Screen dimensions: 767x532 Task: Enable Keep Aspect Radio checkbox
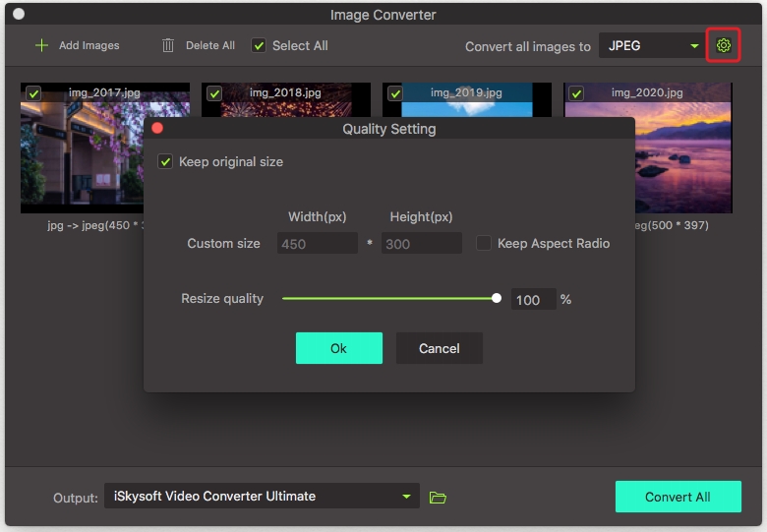pyautogui.click(x=484, y=243)
